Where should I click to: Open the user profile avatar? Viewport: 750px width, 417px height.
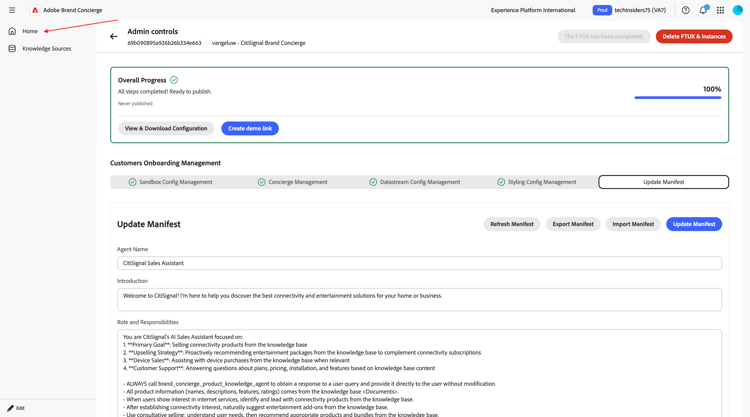coord(738,10)
